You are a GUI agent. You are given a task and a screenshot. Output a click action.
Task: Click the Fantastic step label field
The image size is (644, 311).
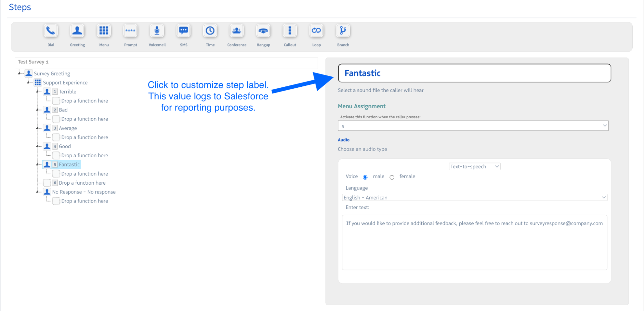click(474, 73)
